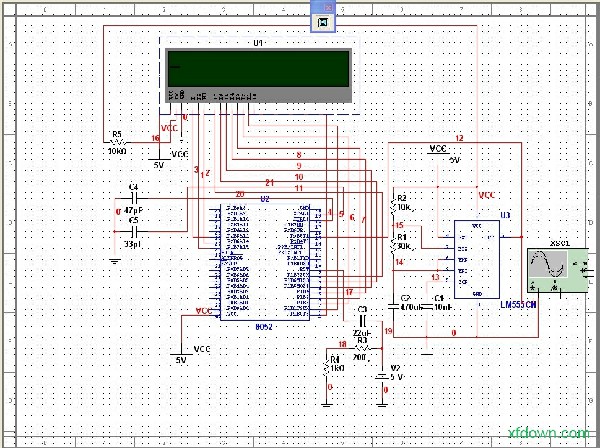Select resistor R3 symbol

point(362,349)
